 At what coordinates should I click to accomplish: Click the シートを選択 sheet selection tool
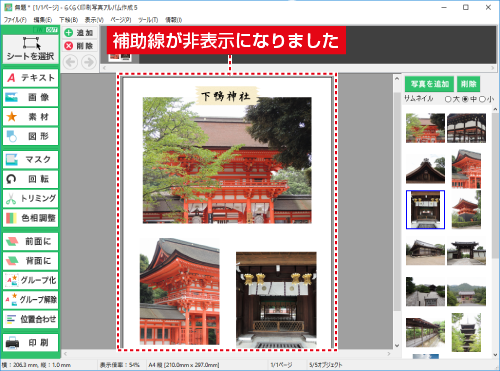click(30, 49)
